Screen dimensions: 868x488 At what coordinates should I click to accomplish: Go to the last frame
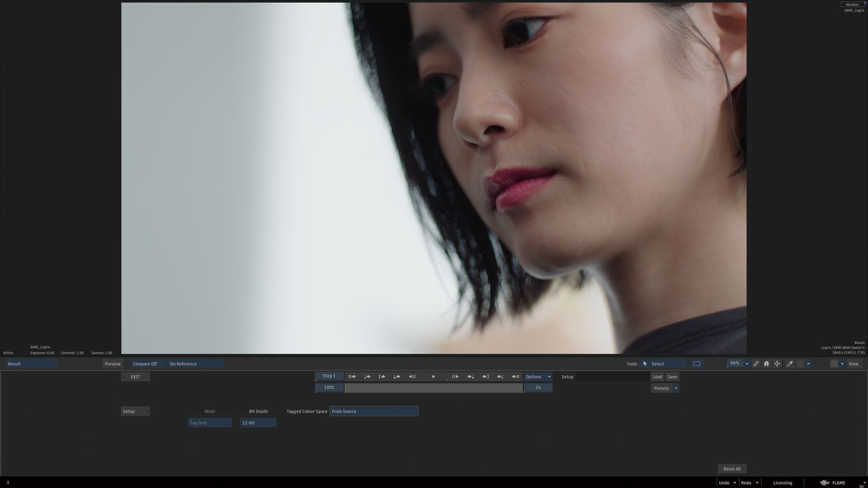(x=515, y=377)
